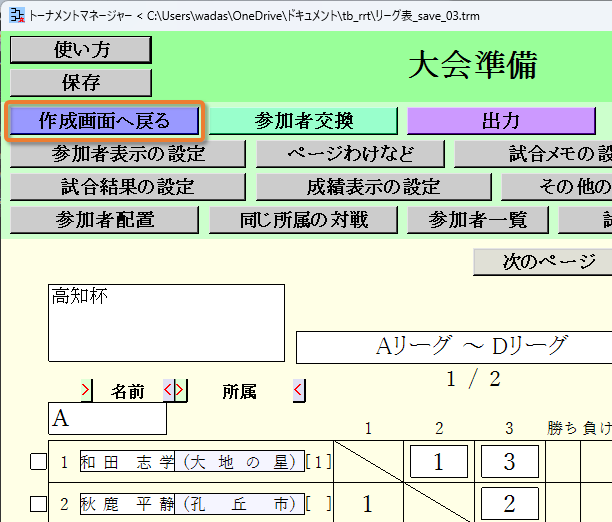
Task: Click the league name field containing A
Action: [107, 419]
